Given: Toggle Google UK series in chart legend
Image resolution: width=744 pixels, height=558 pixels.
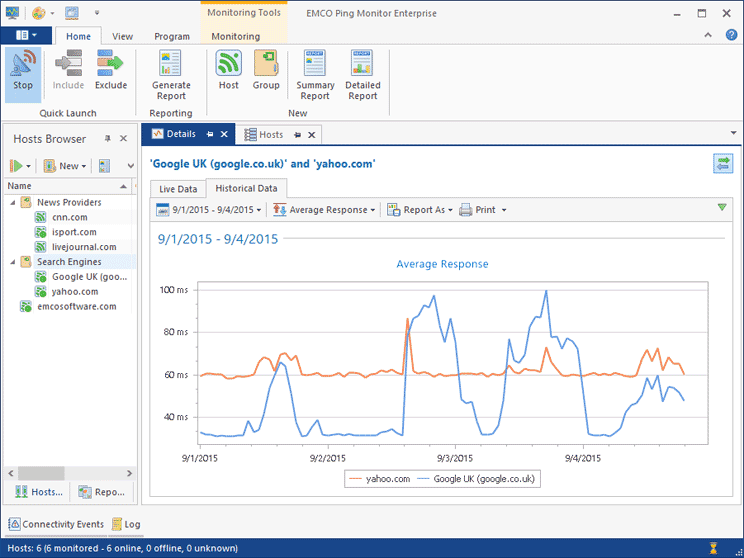Looking at the screenshot, I should [x=473, y=479].
